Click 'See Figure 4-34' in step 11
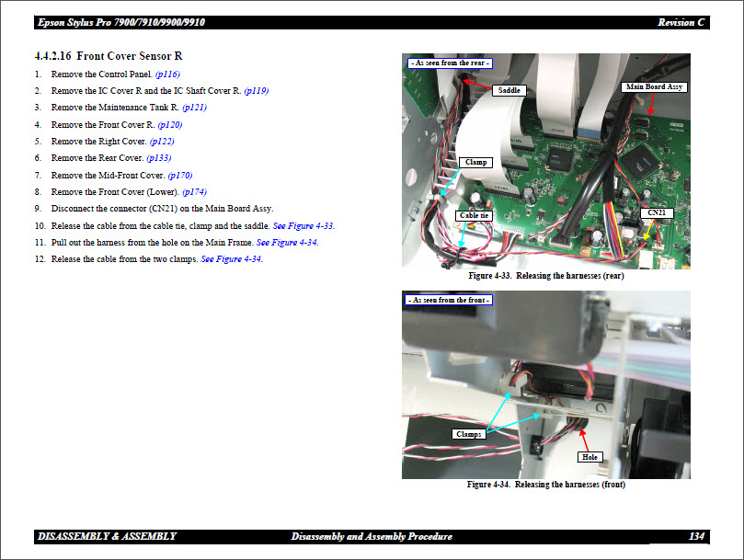 (x=287, y=243)
